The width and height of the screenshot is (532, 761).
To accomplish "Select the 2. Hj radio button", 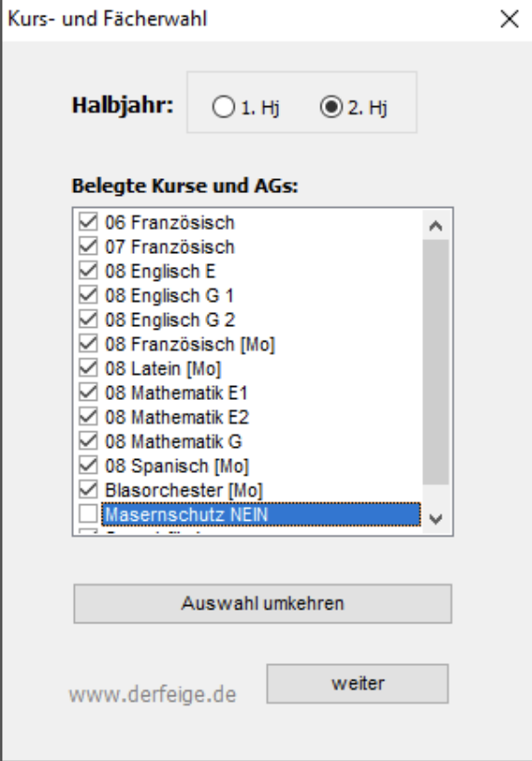I will [331, 107].
